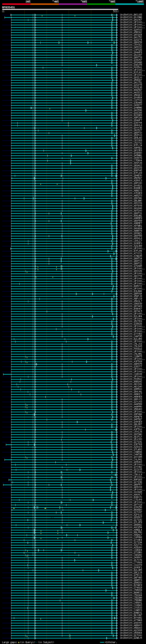
Task: Click hit label UniRef100_P93502
Action: tap(131, 379)
